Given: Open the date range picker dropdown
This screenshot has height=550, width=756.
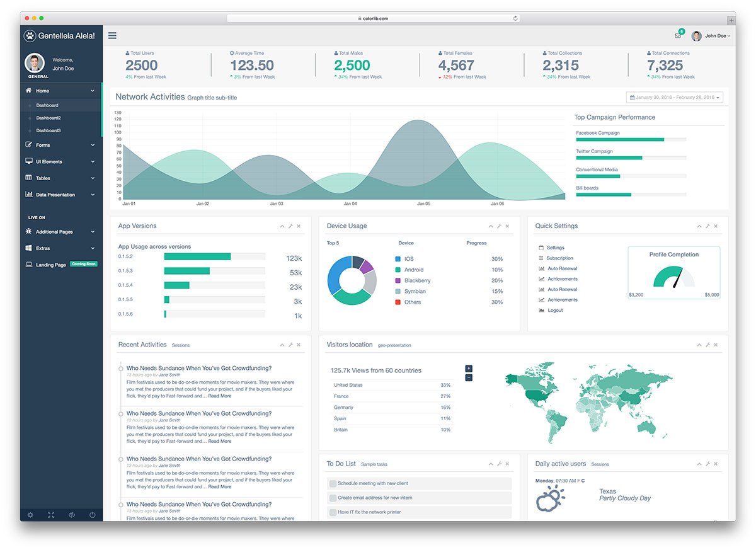Looking at the screenshot, I should (x=674, y=97).
